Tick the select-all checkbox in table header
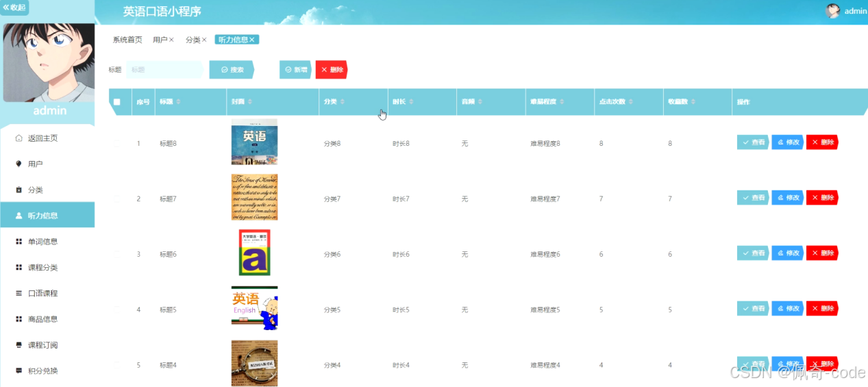The width and height of the screenshot is (868, 387). pos(117,102)
